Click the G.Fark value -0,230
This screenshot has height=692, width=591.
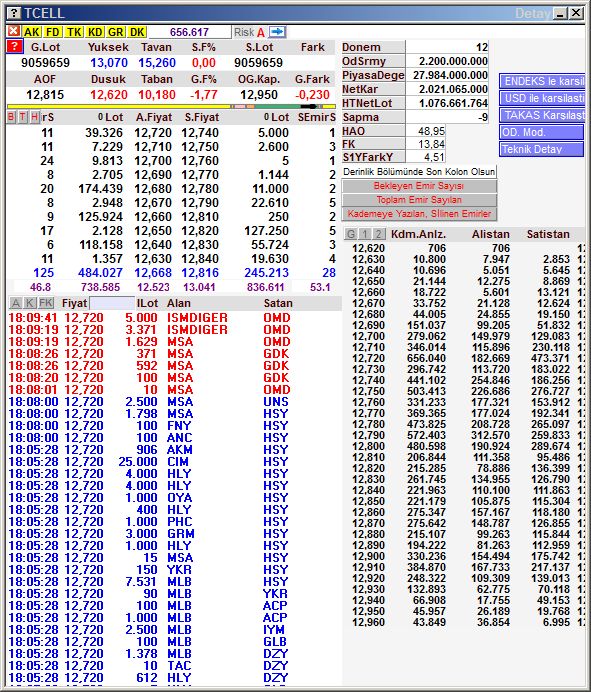312,95
